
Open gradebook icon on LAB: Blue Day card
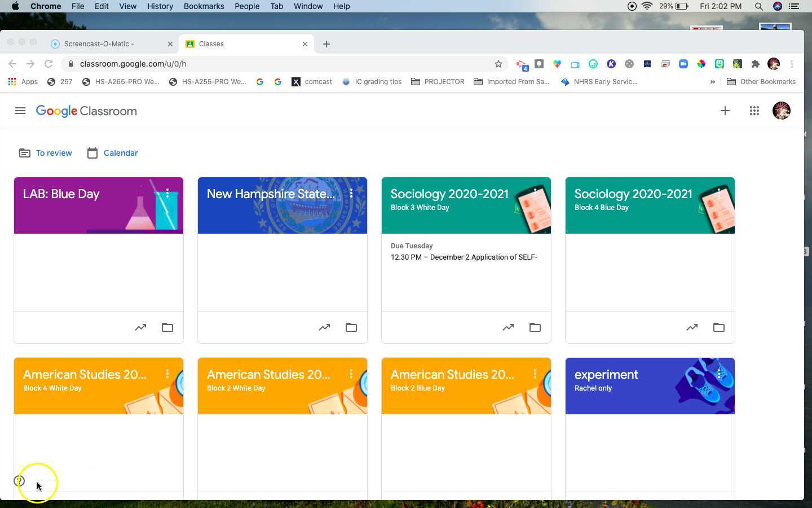click(140, 327)
